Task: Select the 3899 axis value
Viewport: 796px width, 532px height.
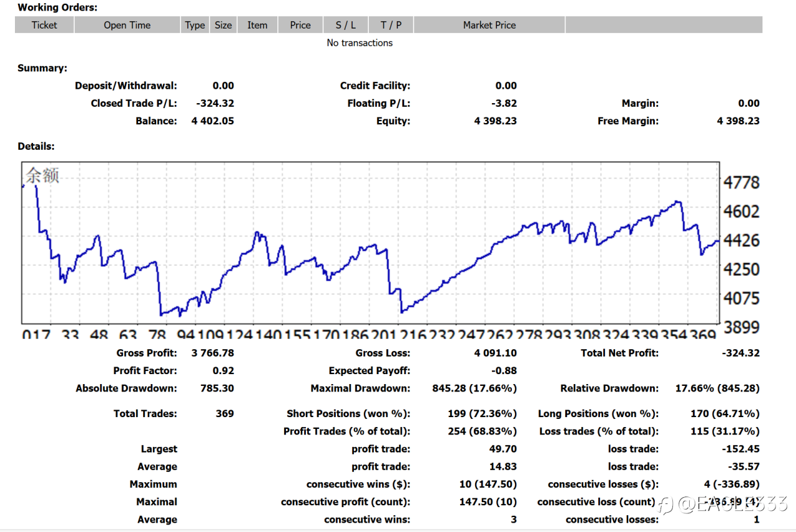Action: coord(742,328)
